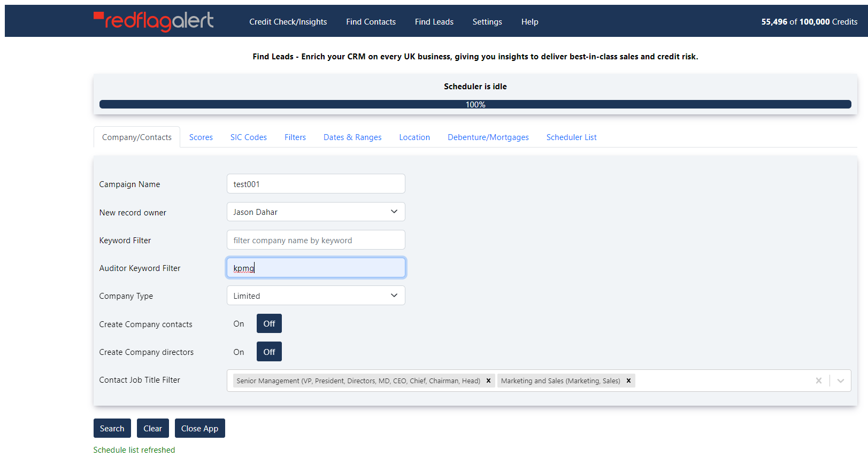Click the Senior Management tag label

358,381
